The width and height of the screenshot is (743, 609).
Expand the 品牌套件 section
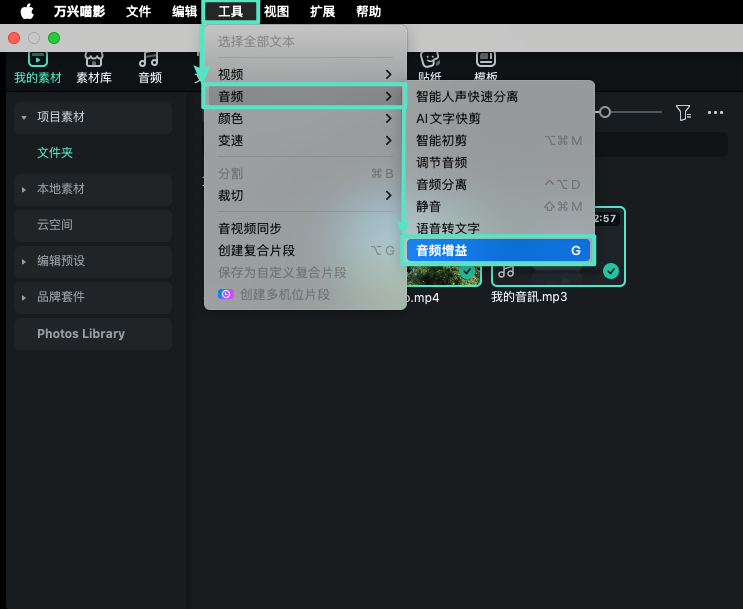[24, 298]
